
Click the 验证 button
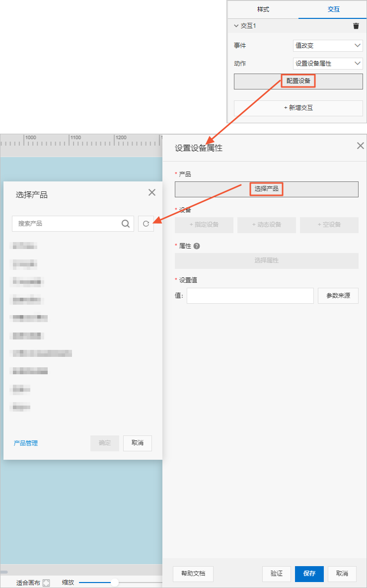(x=277, y=574)
